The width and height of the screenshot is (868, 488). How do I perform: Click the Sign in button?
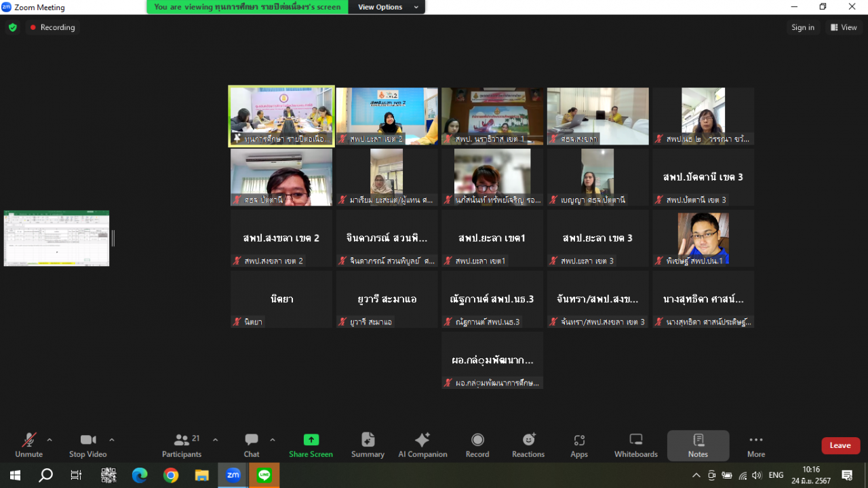[x=803, y=27]
